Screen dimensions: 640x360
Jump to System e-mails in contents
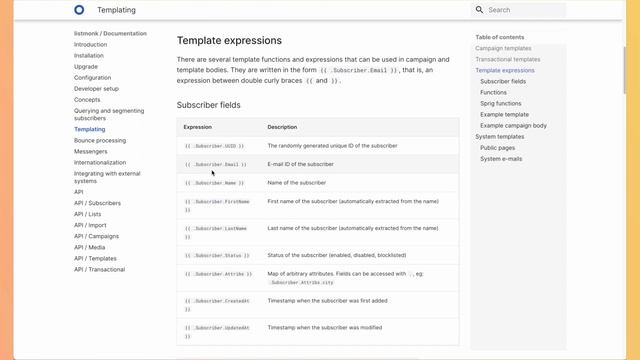[x=501, y=159]
